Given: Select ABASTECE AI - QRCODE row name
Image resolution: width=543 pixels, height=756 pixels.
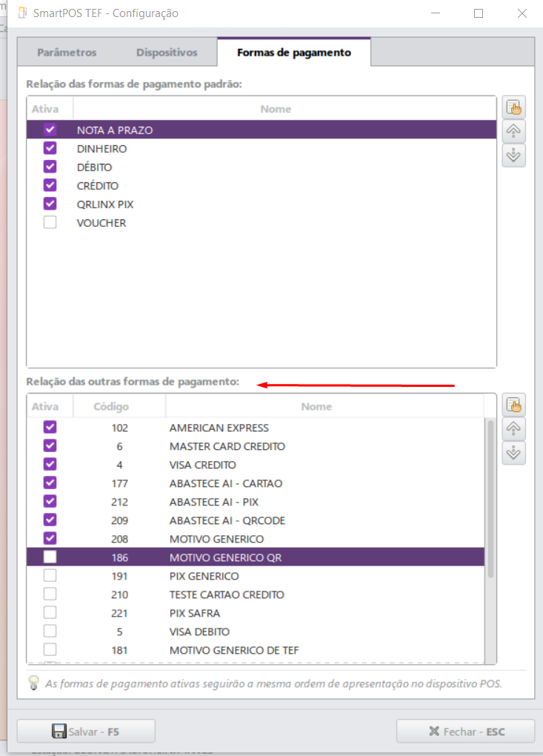Looking at the screenshot, I should [227, 521].
